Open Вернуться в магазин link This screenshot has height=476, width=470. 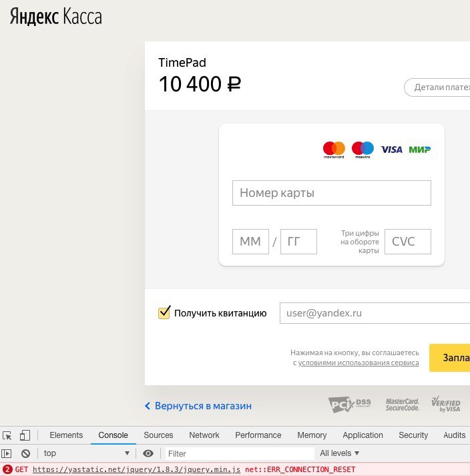coord(198,406)
